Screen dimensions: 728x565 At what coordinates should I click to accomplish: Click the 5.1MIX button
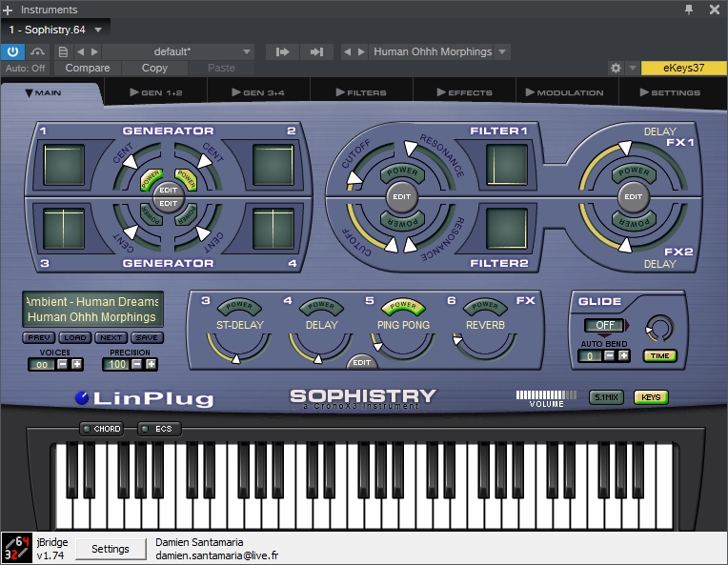click(606, 397)
